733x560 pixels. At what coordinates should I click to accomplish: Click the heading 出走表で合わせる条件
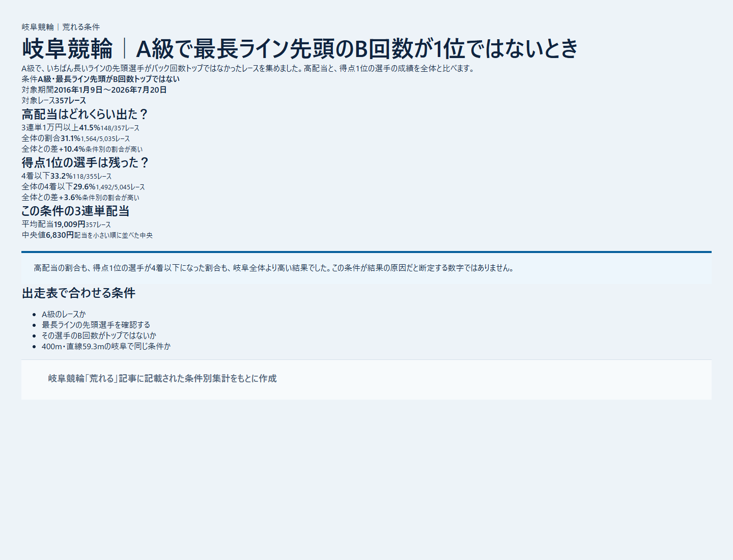tap(78, 293)
